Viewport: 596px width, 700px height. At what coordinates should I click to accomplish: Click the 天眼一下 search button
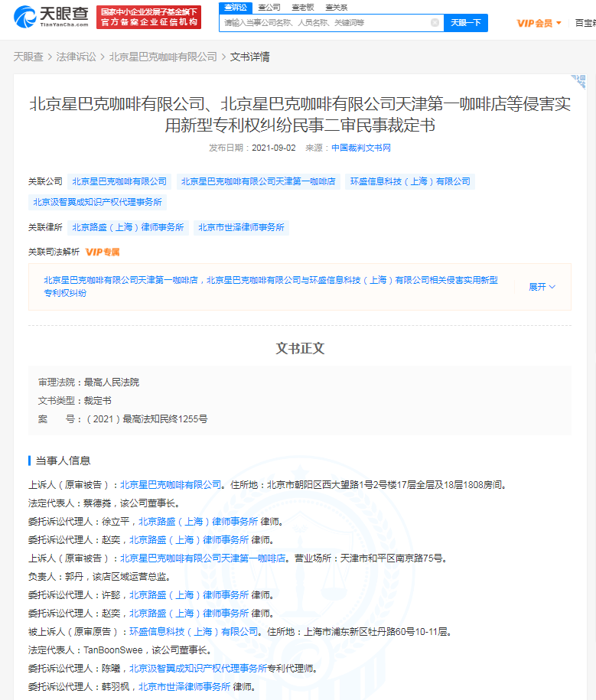466,23
